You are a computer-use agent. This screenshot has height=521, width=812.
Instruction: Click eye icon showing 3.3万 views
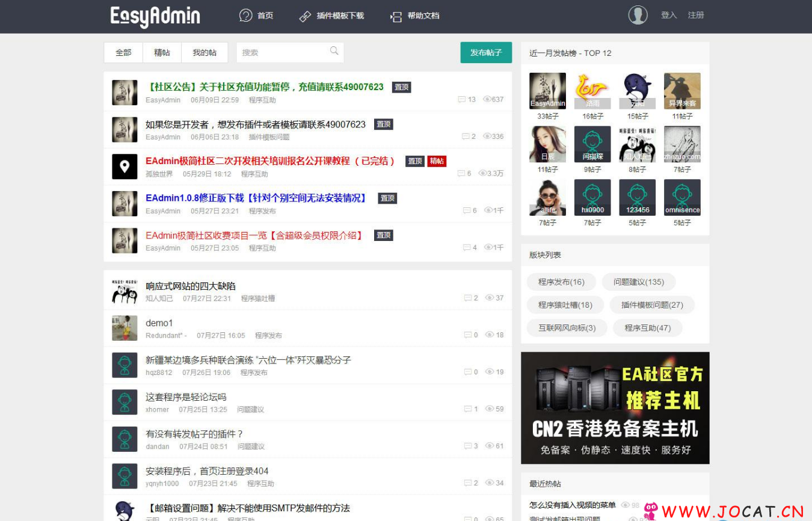click(x=482, y=173)
